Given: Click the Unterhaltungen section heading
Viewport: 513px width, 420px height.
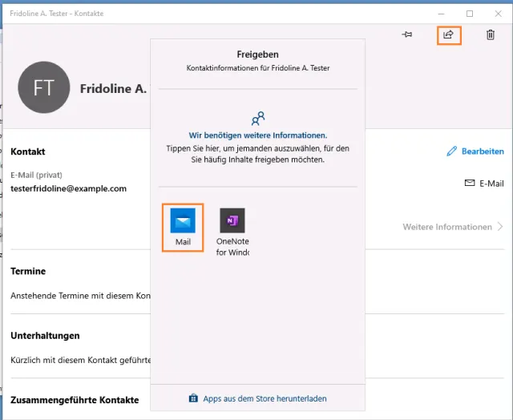Looking at the screenshot, I should (45, 335).
